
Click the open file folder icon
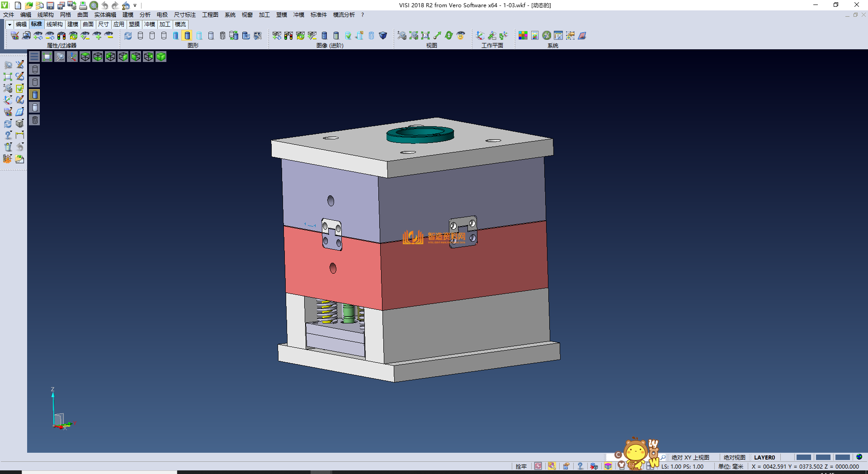click(x=29, y=5)
